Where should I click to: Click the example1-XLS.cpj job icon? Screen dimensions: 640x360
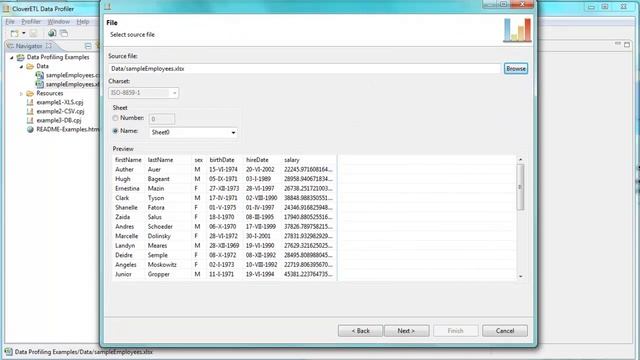30,102
